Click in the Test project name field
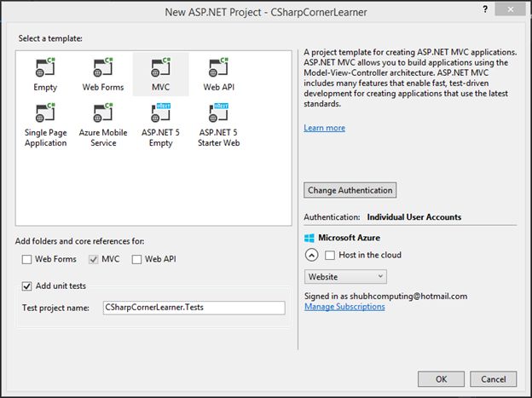Viewport: 532px width, 398px height. [193, 308]
